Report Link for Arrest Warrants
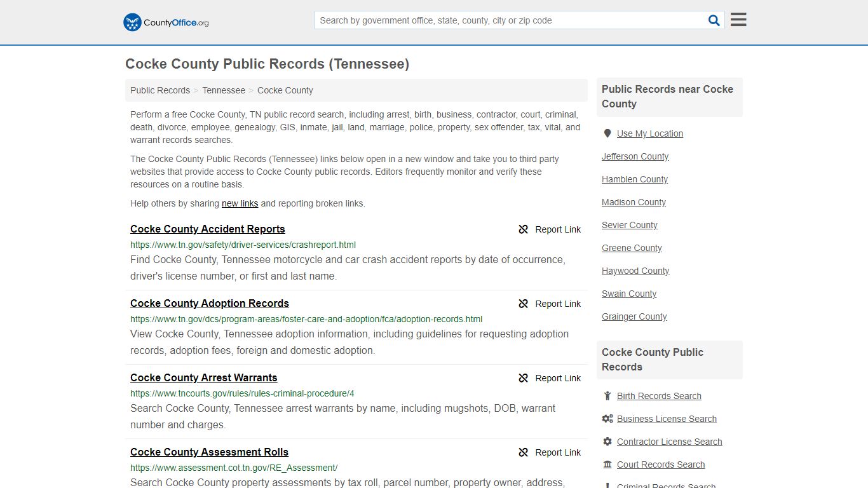 click(558, 378)
